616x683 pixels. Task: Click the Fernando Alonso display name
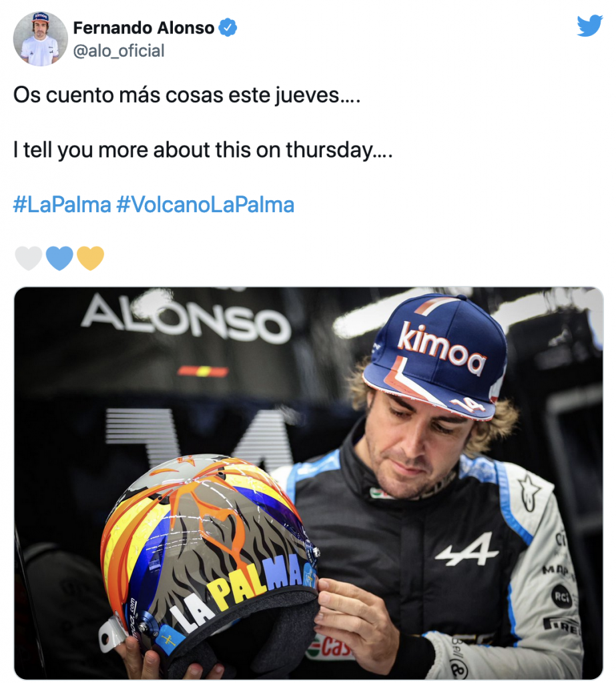pyautogui.click(x=144, y=28)
